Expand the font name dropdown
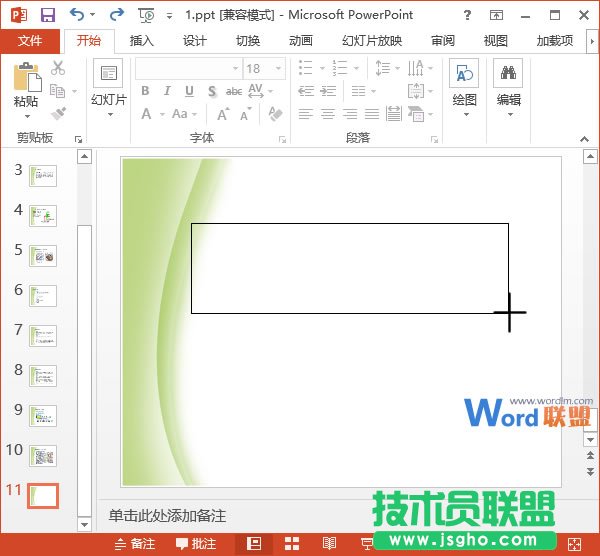 (235, 68)
